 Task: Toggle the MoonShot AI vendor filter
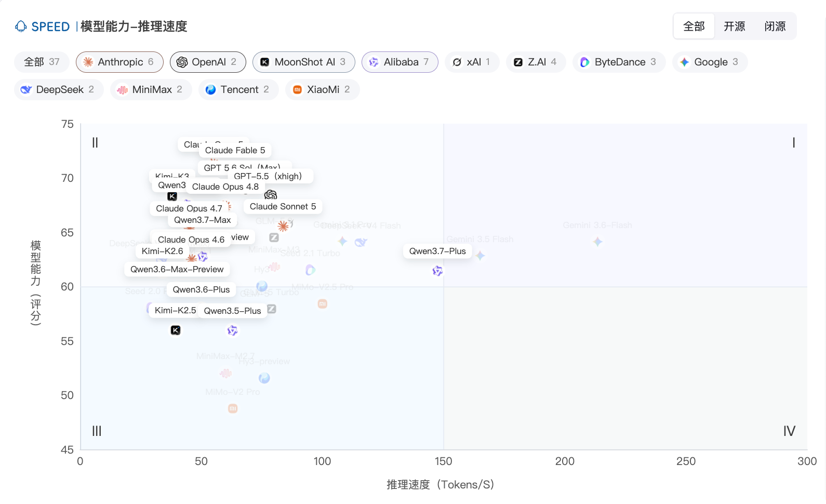[x=304, y=62]
